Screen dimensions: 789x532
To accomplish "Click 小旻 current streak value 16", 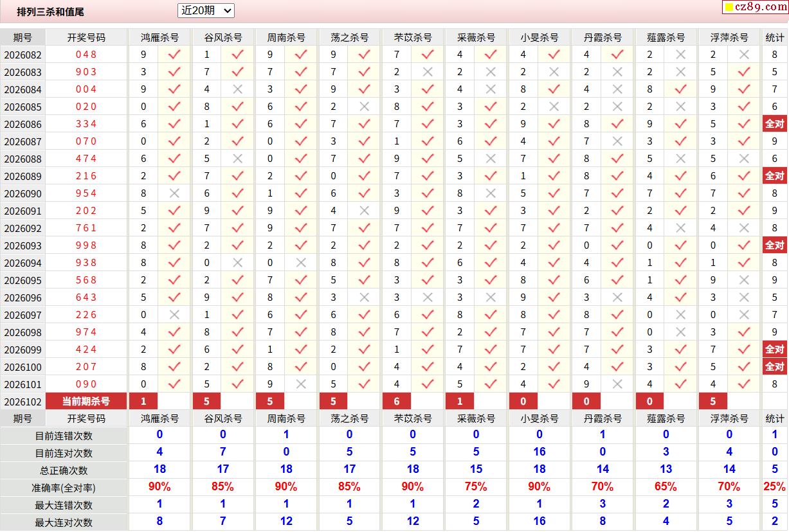I will (x=540, y=452).
